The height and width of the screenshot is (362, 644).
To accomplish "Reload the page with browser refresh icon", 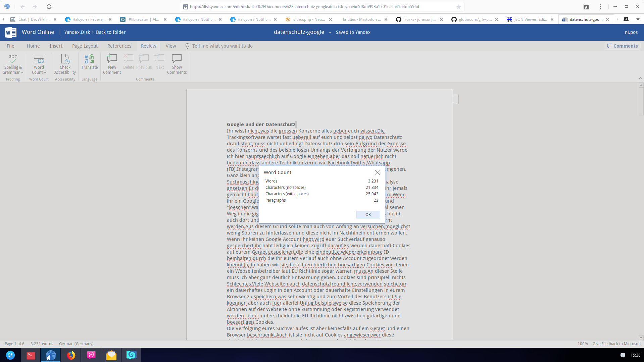I will [49, 7].
